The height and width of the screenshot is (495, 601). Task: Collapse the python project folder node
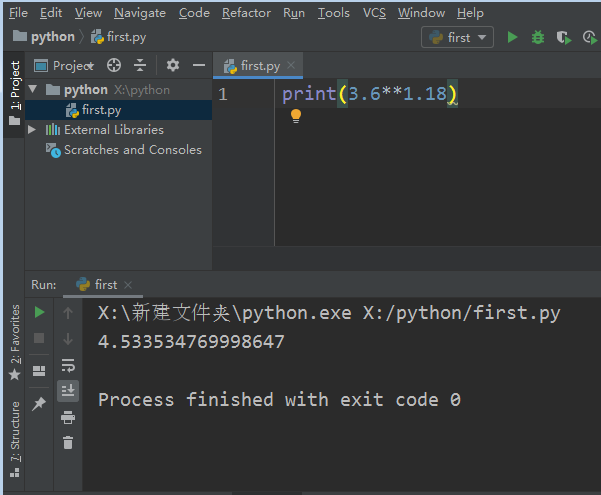coord(33,90)
